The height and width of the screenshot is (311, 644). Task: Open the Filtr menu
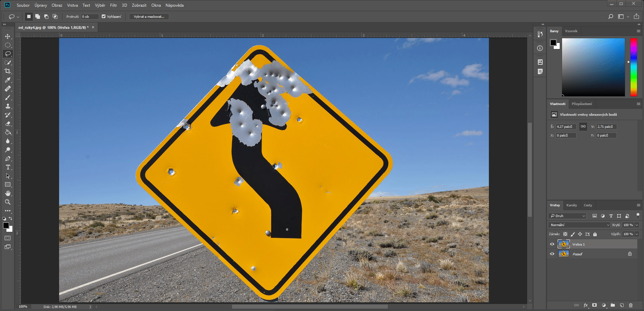[x=113, y=5]
